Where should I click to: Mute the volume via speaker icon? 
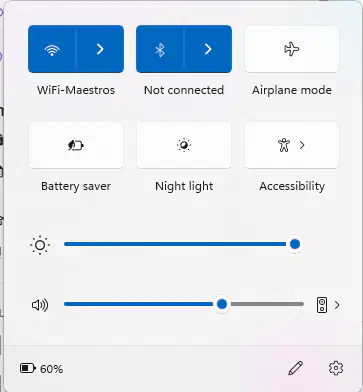click(40, 305)
